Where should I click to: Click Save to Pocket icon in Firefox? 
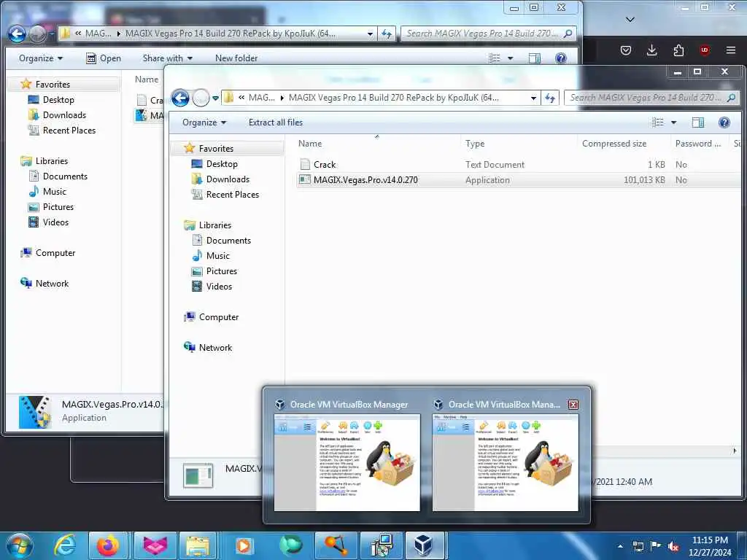click(625, 50)
